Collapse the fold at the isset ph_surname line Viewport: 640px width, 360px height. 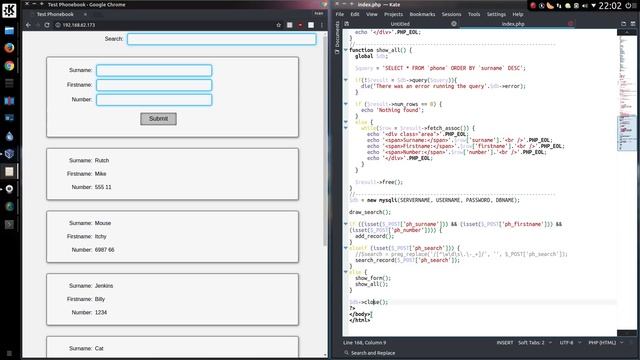point(346,224)
